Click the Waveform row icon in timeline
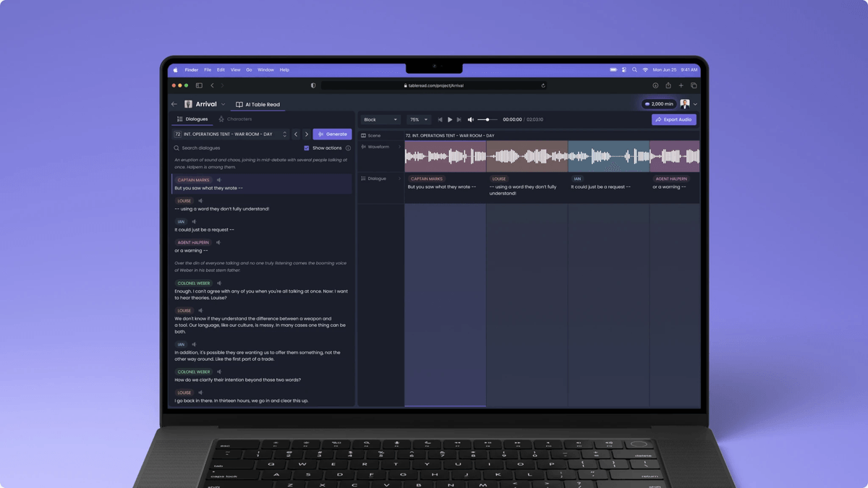 [x=363, y=147]
